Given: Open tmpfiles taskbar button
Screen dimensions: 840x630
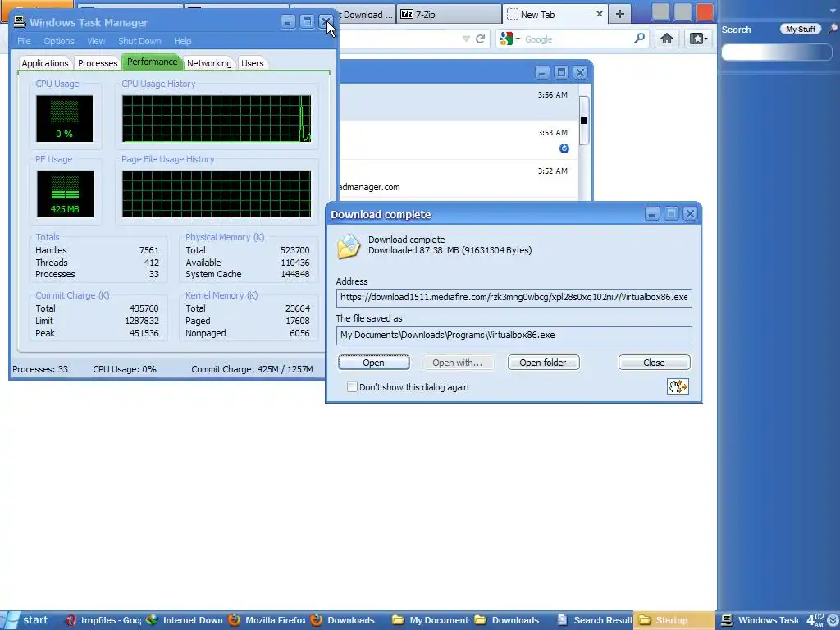Looking at the screenshot, I should [103, 620].
